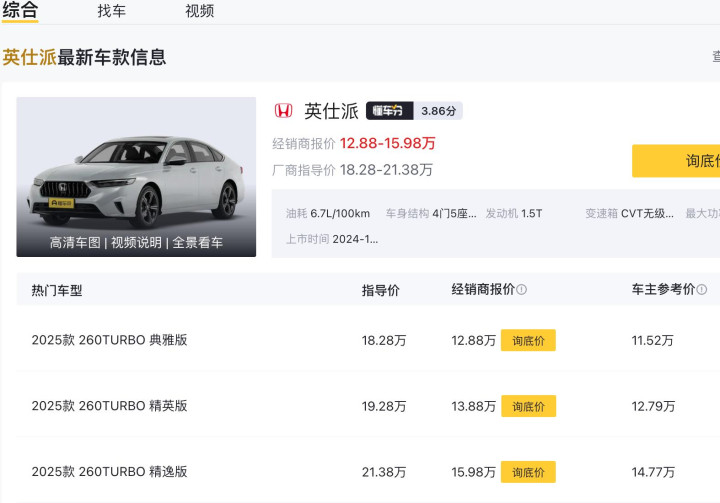Click the 英仕派 model name heading
The image size is (720, 503).
click(x=331, y=111)
